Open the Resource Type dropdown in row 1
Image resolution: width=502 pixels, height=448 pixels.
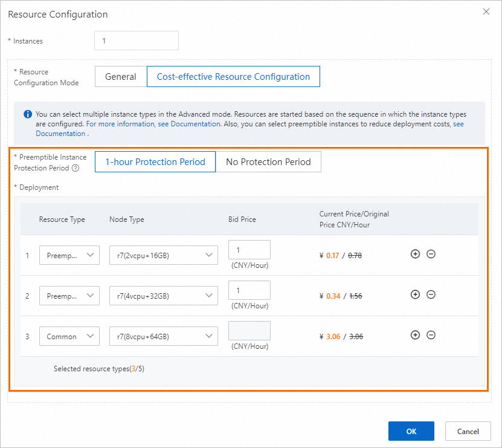click(69, 255)
